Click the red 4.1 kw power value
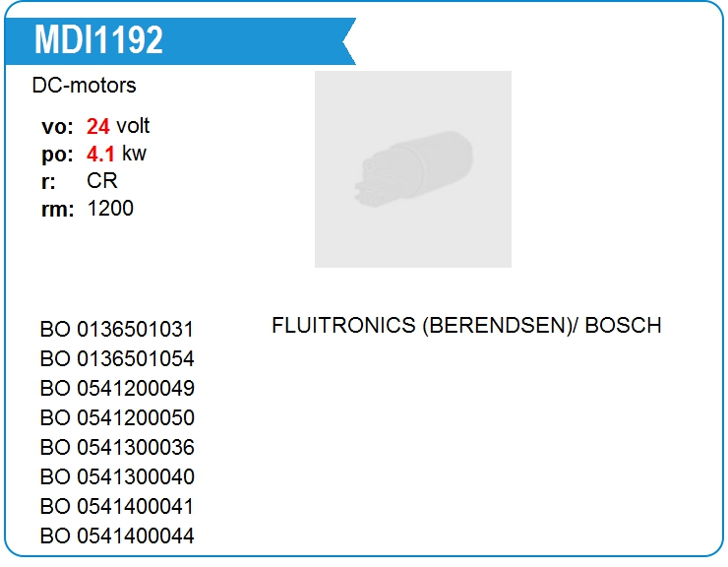The width and height of the screenshot is (728, 567). [x=101, y=154]
